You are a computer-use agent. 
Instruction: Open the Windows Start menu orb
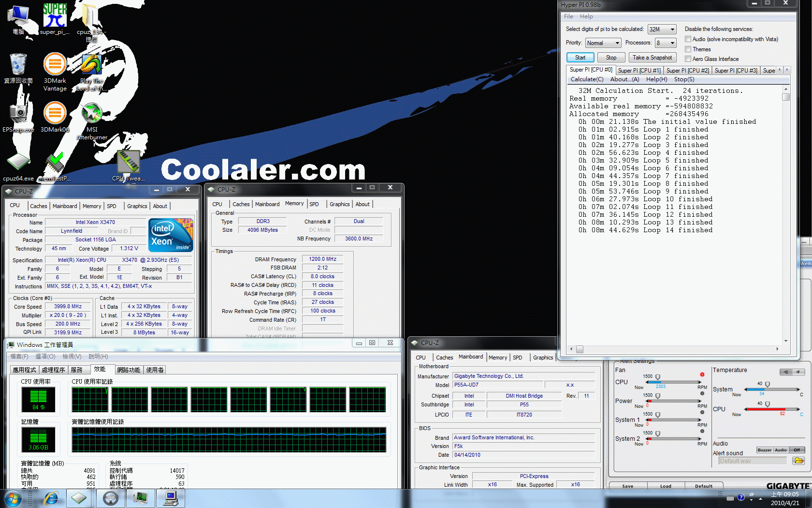(x=13, y=498)
